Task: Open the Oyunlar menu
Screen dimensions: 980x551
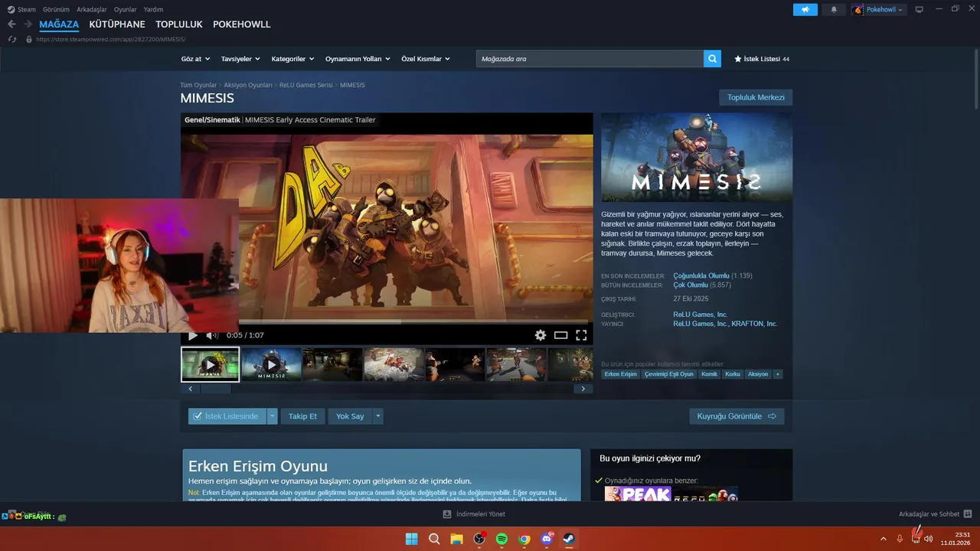Action: (126, 9)
